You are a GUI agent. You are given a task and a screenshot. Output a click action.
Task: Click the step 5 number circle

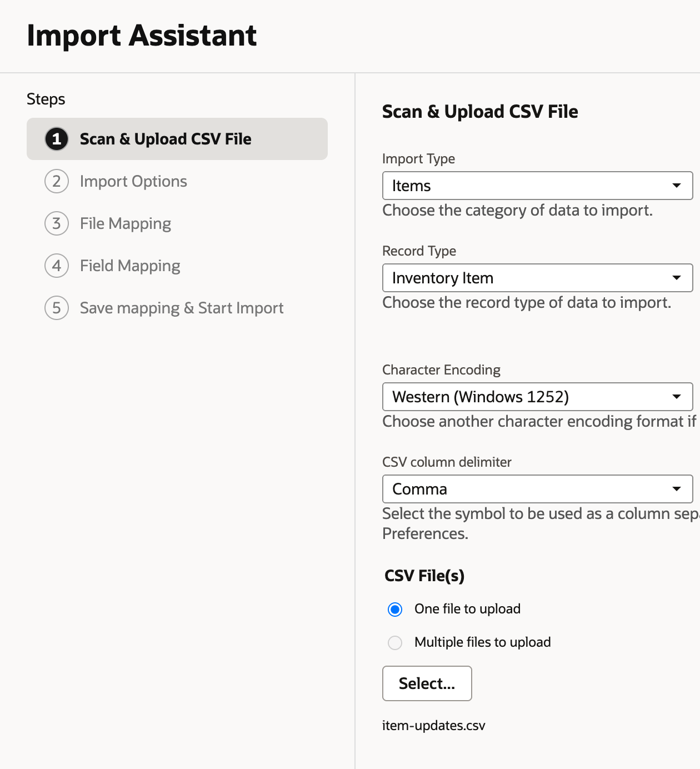point(57,308)
